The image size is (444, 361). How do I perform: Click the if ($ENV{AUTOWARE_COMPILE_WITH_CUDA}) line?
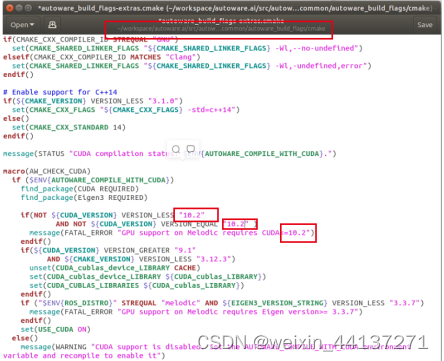coord(93,180)
